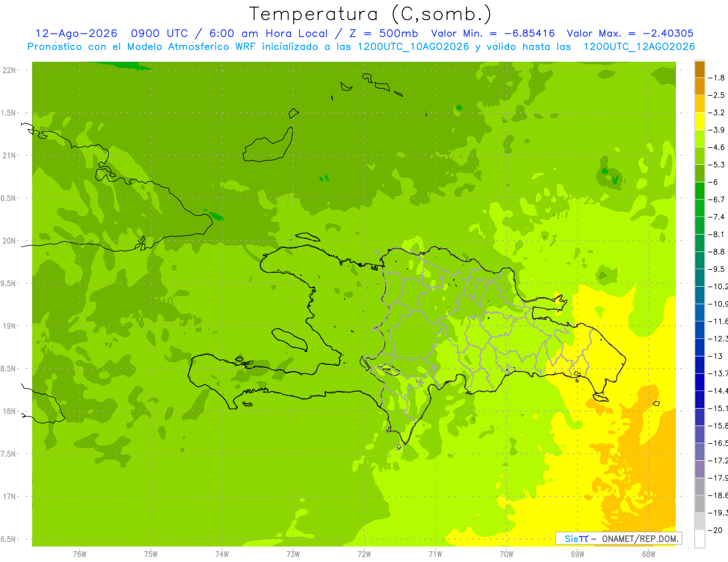The image size is (728, 562).
Task: Click the 68W longitude axis label
Action: click(648, 554)
